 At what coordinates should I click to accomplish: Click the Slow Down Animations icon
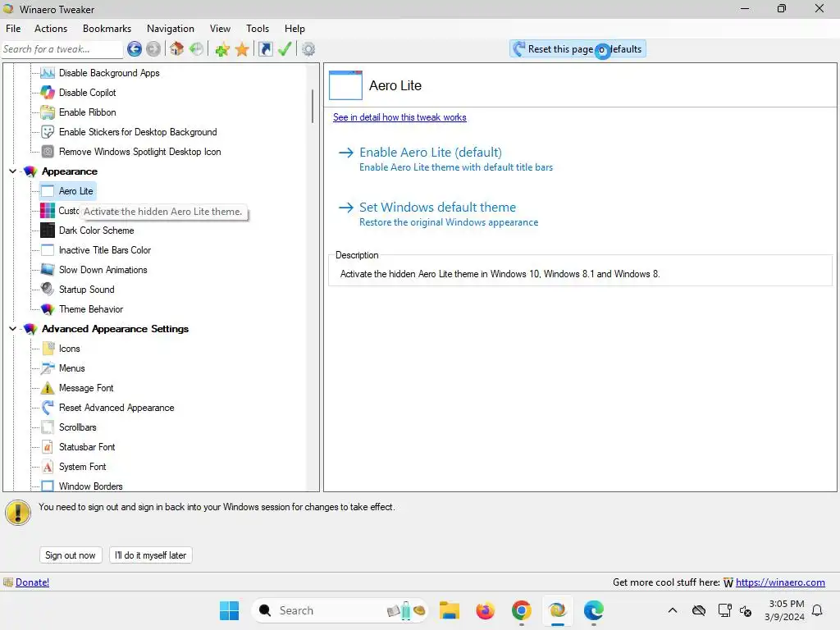pyautogui.click(x=48, y=270)
